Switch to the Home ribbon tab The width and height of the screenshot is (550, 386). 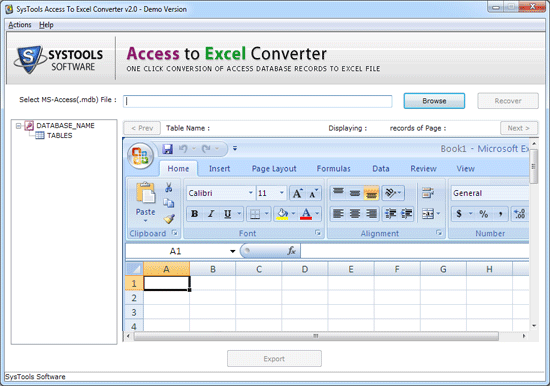(x=178, y=169)
